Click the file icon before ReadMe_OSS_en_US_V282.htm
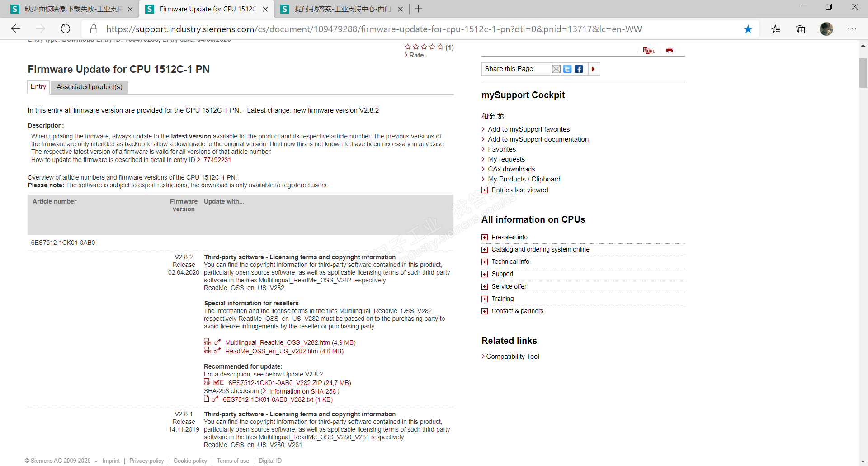The width and height of the screenshot is (868, 466). [x=208, y=351]
